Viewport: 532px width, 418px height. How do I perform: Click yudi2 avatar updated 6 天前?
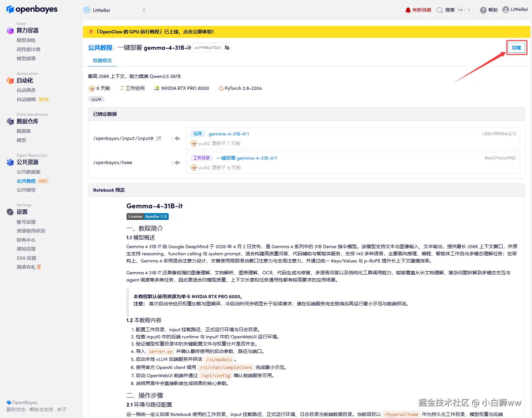coord(194,167)
